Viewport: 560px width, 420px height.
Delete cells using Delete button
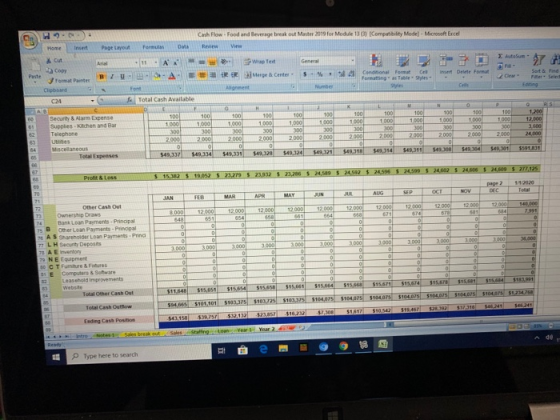pyautogui.click(x=463, y=65)
